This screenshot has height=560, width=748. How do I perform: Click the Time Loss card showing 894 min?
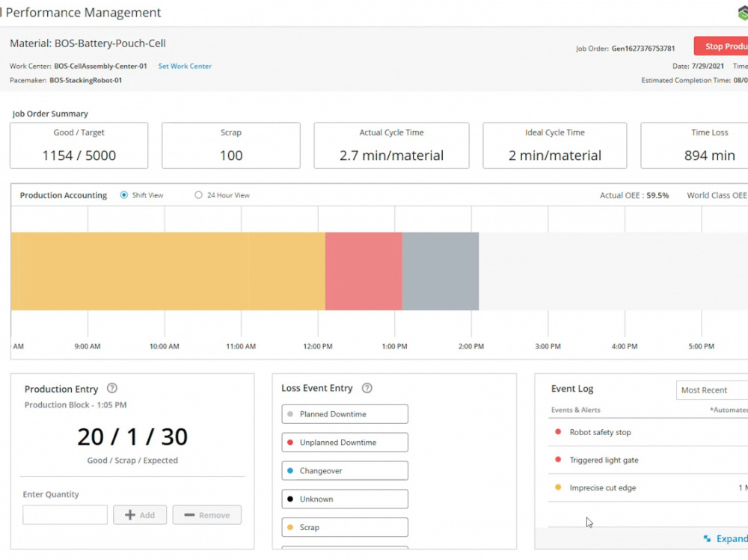tap(695, 146)
